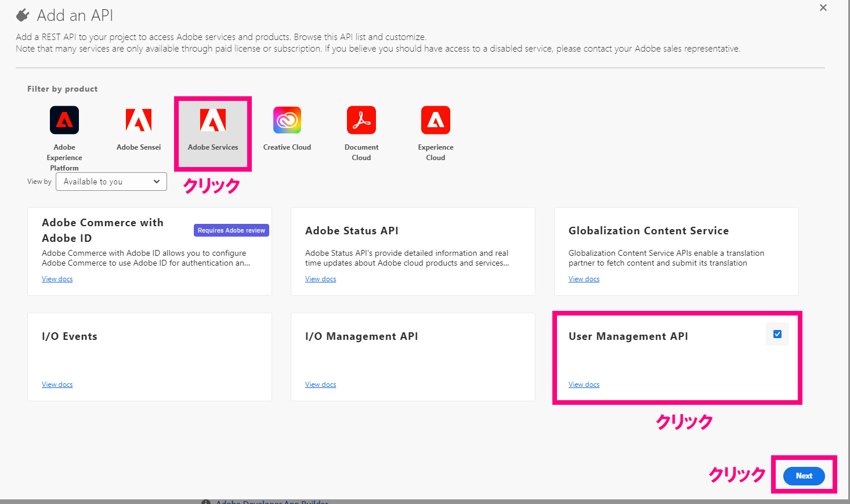Select the Adobe Status API card
Viewport: 850px width, 504px height.
tap(413, 252)
